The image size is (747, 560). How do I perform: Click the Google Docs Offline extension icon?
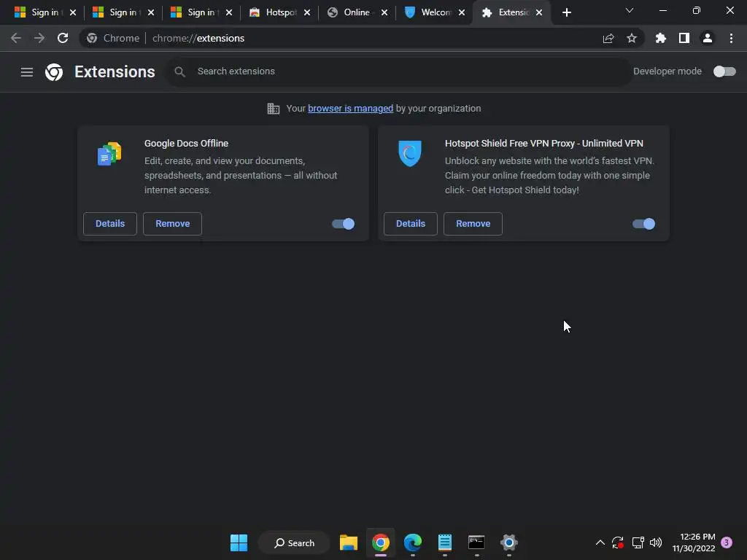(x=109, y=154)
